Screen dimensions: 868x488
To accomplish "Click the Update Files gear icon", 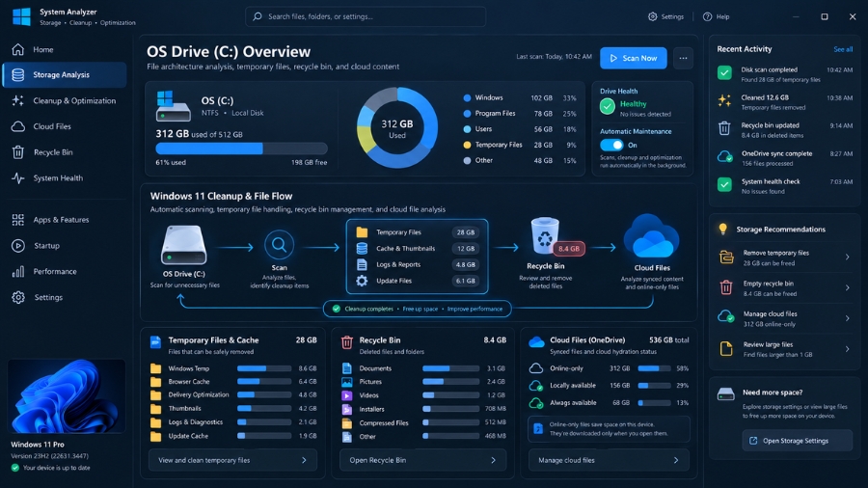I will point(362,281).
